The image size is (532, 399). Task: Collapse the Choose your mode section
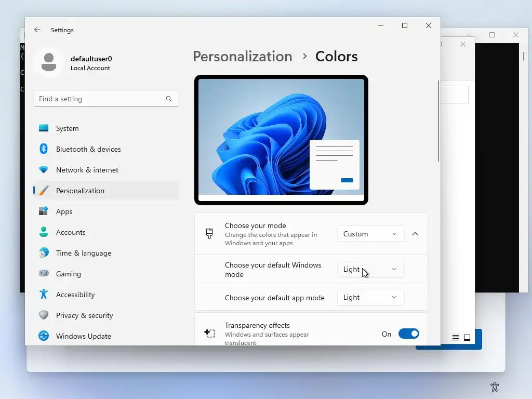tap(415, 234)
